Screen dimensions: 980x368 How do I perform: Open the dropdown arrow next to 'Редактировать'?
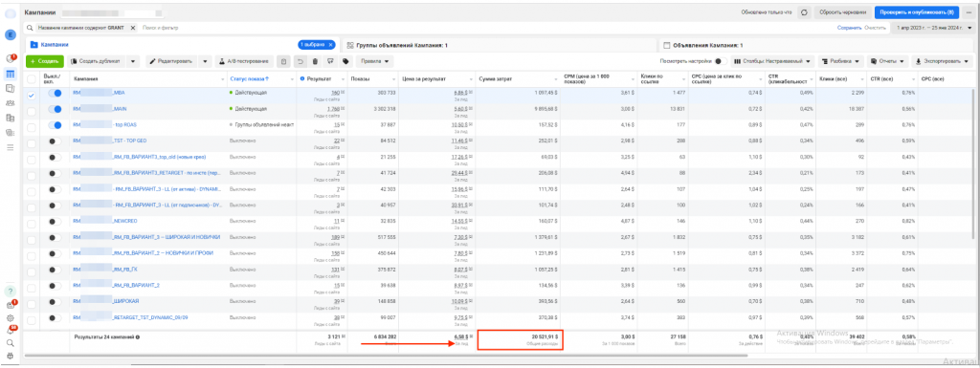tap(205, 61)
